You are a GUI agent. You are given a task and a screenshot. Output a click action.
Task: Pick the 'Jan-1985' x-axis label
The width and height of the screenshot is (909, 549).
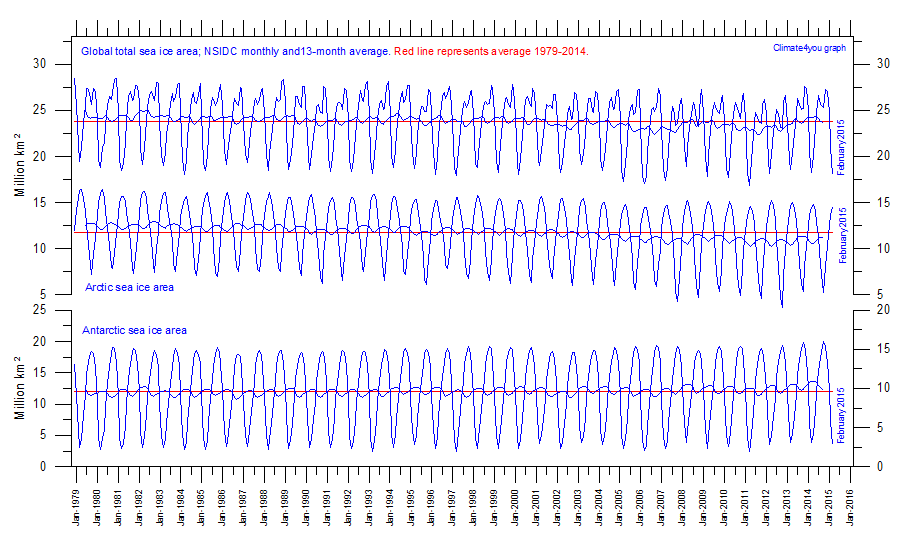pyautogui.click(x=201, y=508)
